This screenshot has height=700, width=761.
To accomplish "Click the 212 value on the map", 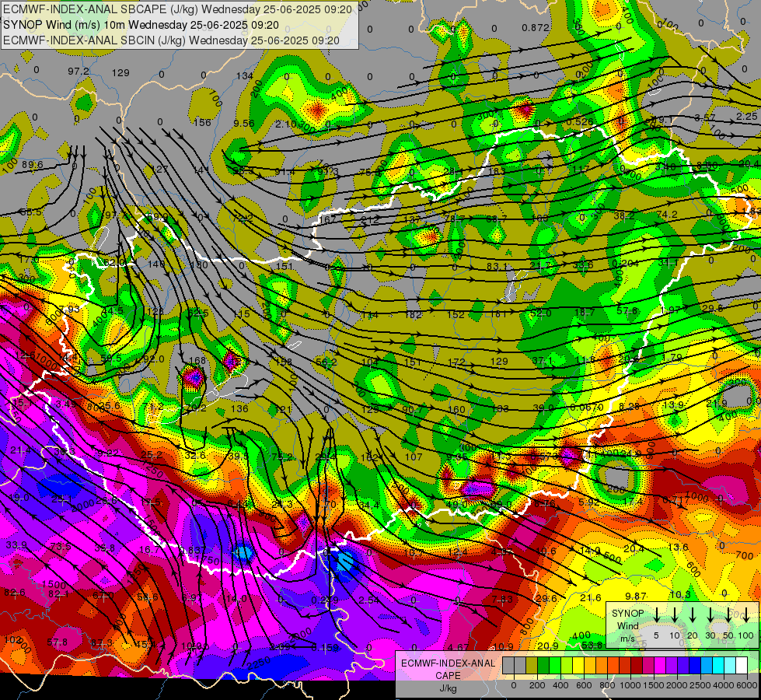I will [370, 221].
